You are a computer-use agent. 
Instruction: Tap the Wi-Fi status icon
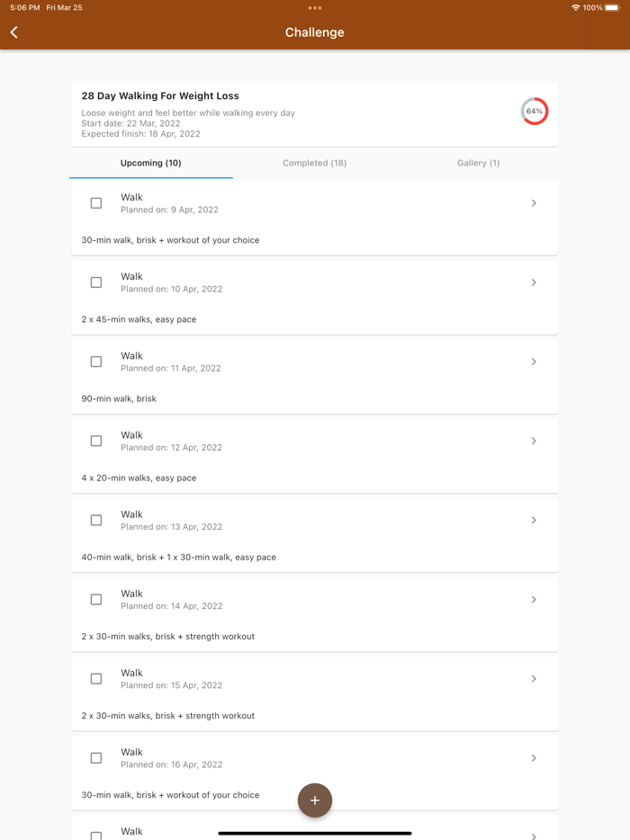tap(575, 7)
